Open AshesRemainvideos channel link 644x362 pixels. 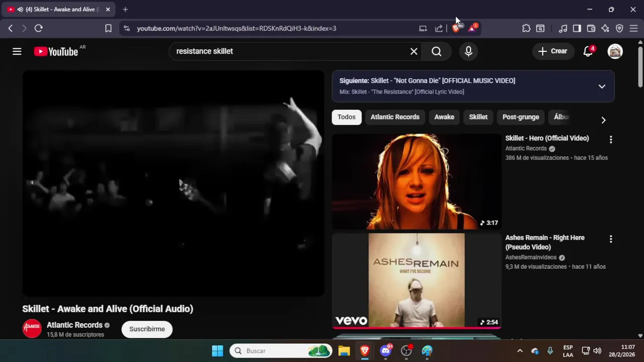click(531, 257)
